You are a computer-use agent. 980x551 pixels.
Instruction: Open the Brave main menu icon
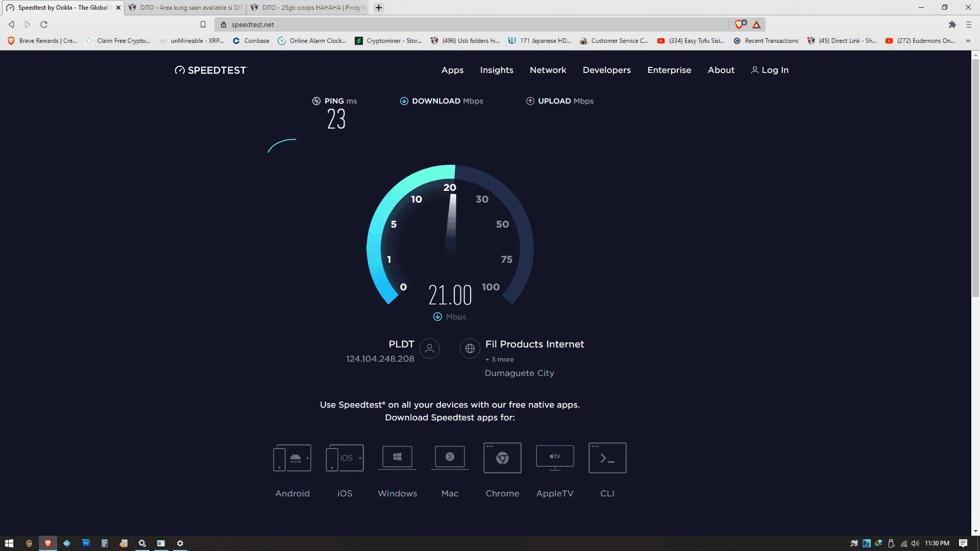pos(968,24)
